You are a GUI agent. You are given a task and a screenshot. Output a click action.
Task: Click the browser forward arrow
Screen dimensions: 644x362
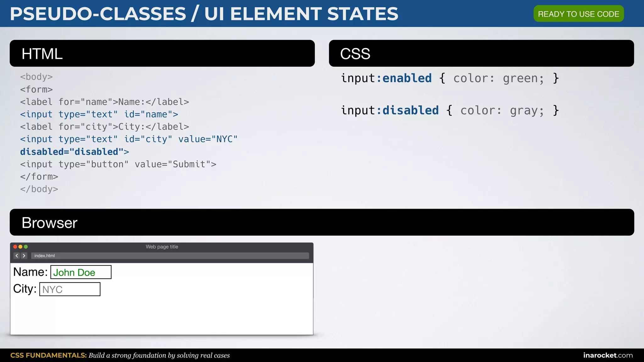(x=24, y=256)
